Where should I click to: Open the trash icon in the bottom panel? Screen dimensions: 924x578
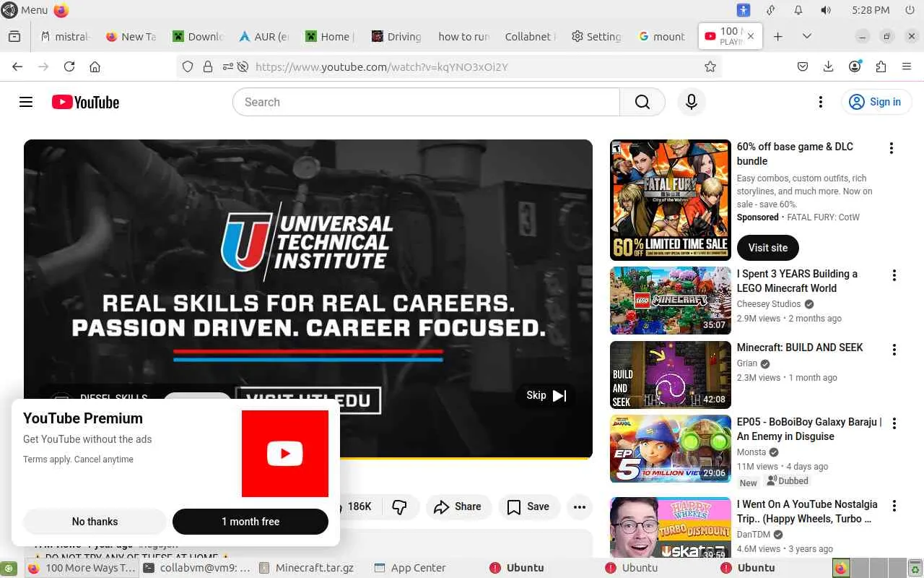[x=915, y=568]
